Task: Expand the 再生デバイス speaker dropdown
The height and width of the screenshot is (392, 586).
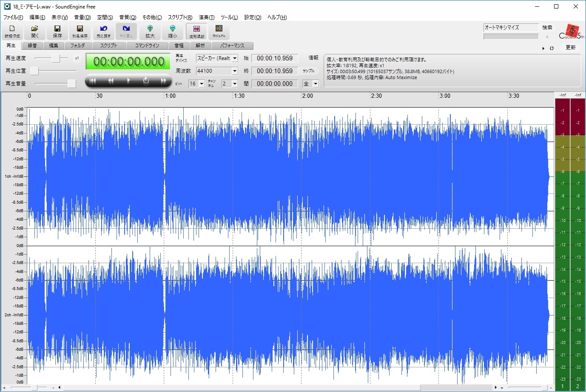Action: tap(235, 58)
